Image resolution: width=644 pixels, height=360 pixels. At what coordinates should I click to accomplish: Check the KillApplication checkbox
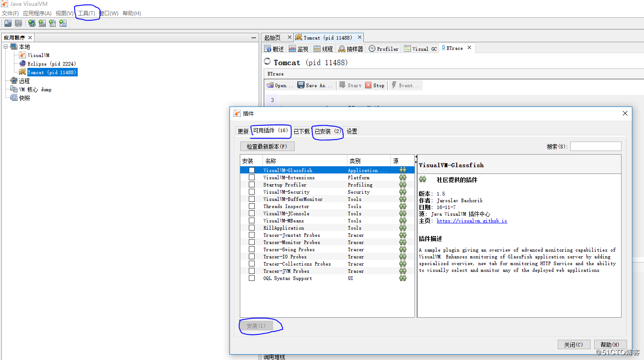(x=251, y=228)
